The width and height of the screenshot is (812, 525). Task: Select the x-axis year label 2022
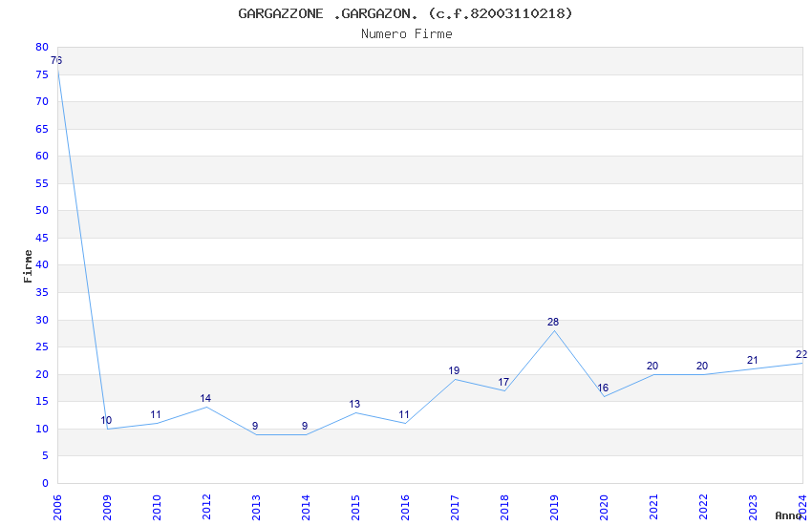[x=704, y=508]
